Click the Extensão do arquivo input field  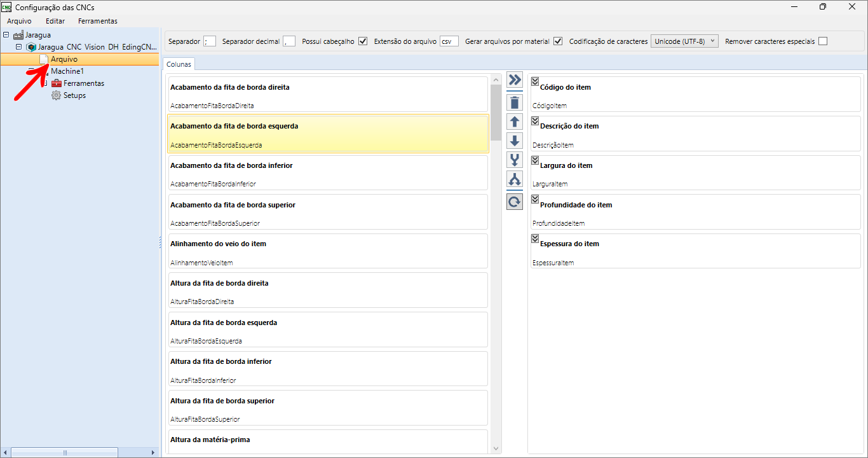tap(449, 41)
